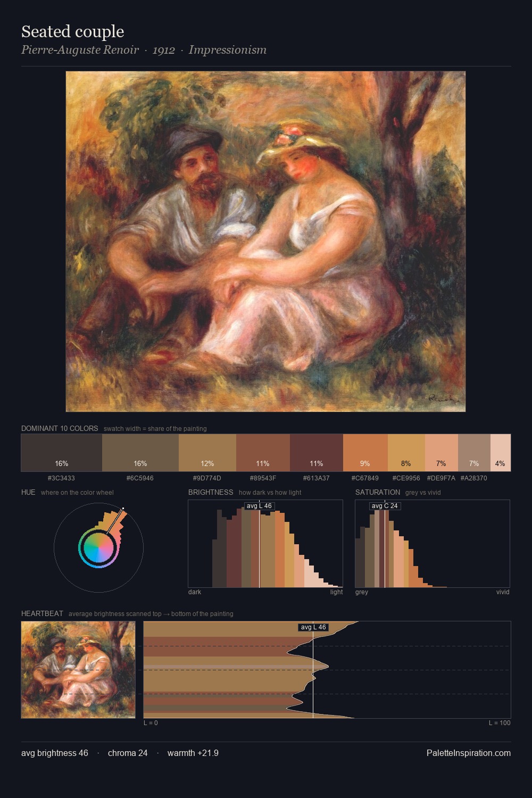Image resolution: width=532 pixels, height=798 pixels.
Task: Click 'avg L 46' label in heartbeat chart
Action: pos(313,627)
